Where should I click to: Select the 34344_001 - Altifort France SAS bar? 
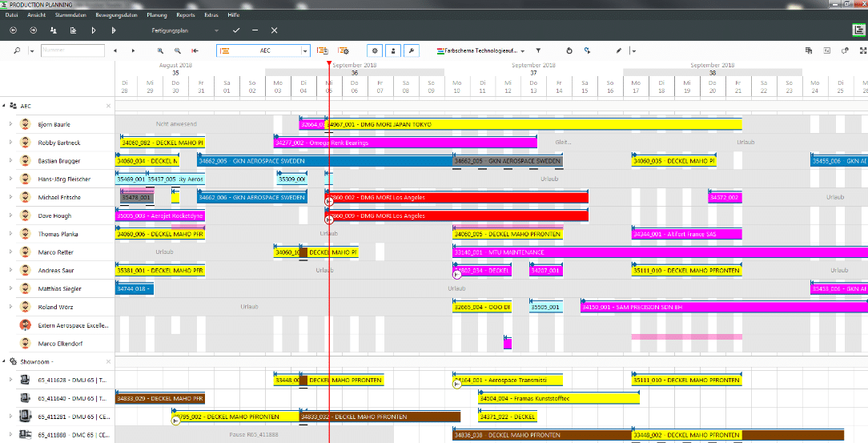click(x=687, y=234)
